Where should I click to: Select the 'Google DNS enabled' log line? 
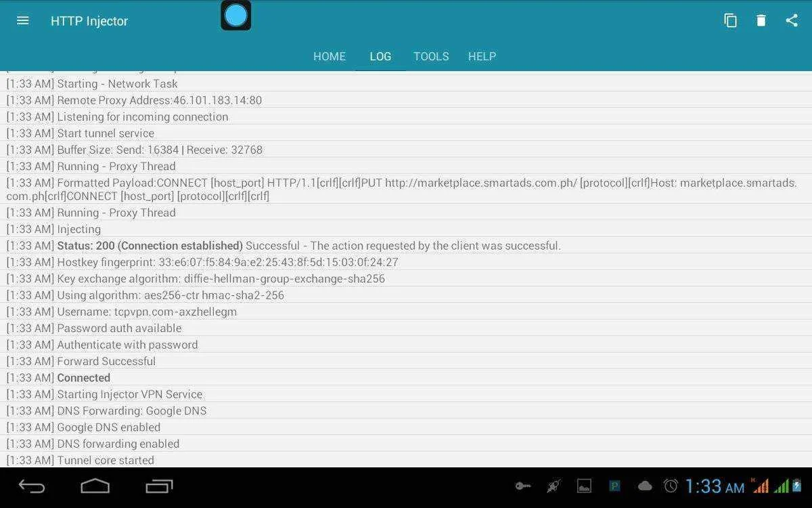pyautogui.click(x=406, y=427)
